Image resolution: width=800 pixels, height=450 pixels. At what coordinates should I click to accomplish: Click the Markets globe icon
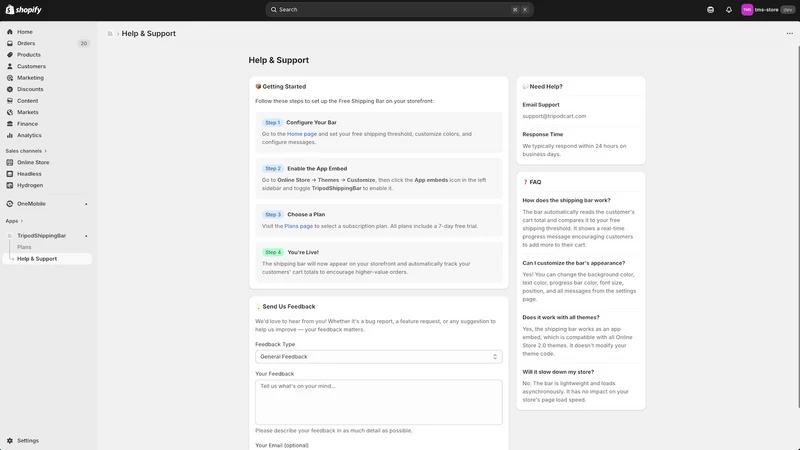pos(10,112)
